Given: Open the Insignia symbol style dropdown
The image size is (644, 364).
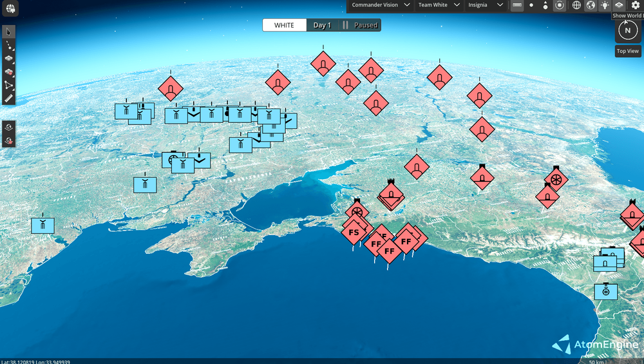Looking at the screenshot, I should [x=486, y=5].
